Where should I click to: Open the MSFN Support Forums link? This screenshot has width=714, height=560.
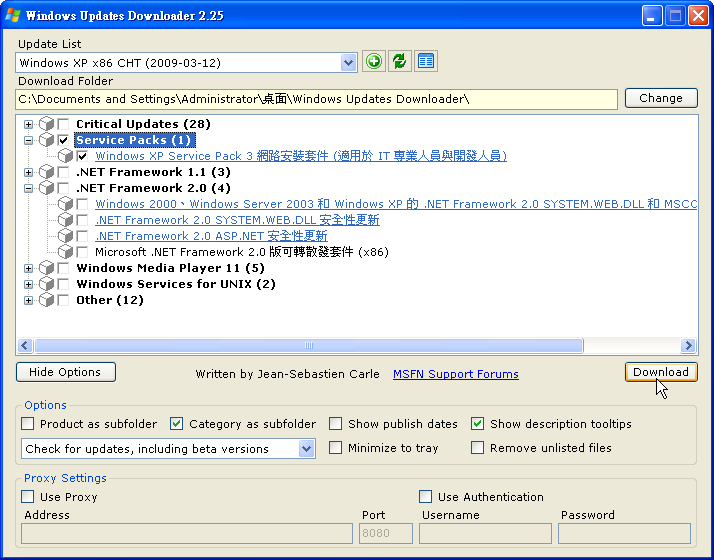pos(456,374)
